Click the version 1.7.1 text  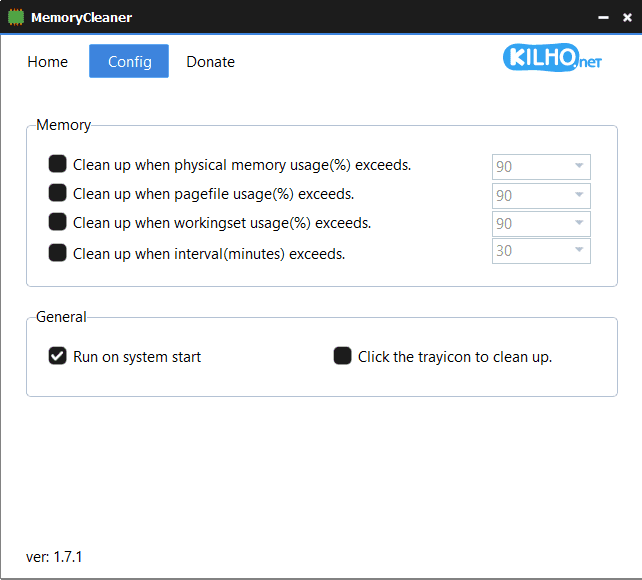coord(54,556)
